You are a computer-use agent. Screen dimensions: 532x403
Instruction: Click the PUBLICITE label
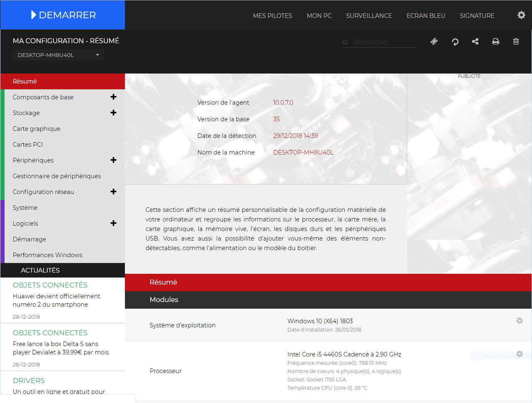(469, 76)
